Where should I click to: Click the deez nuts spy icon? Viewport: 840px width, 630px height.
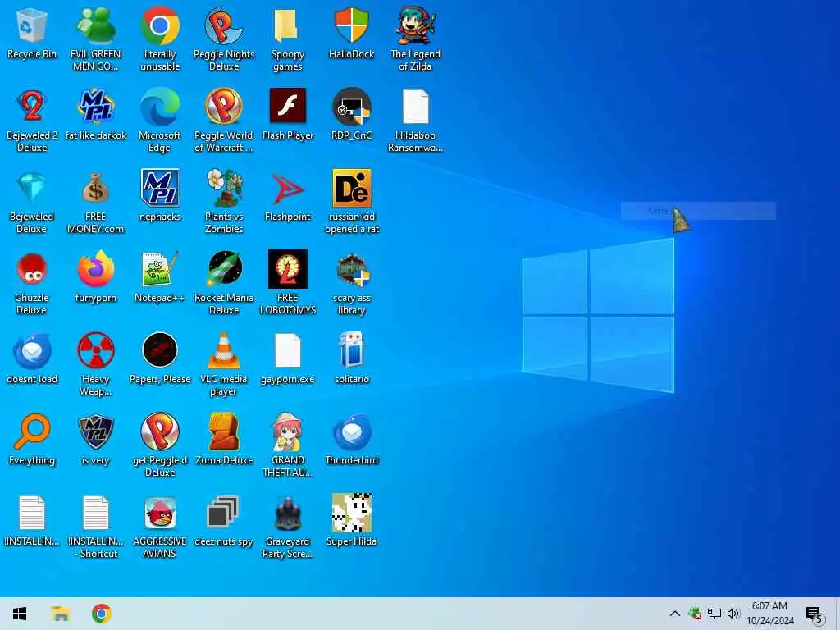click(223, 512)
